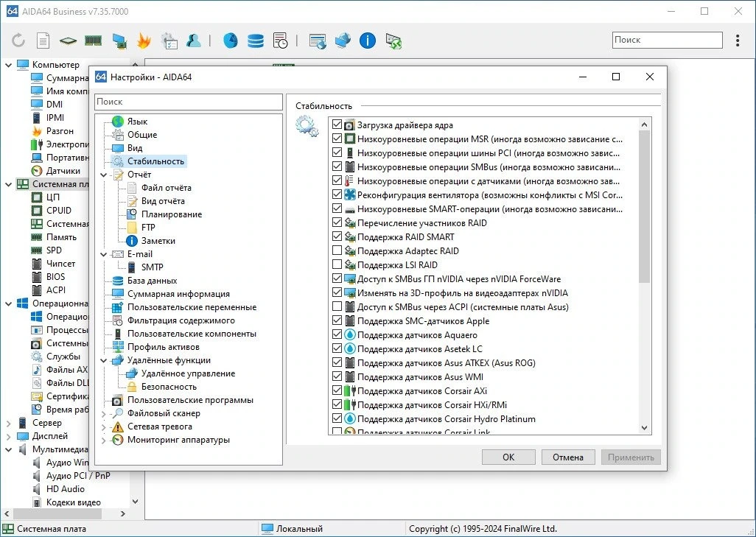This screenshot has height=537, width=756.
Task: Open Заметки settings page
Action: tap(158, 241)
